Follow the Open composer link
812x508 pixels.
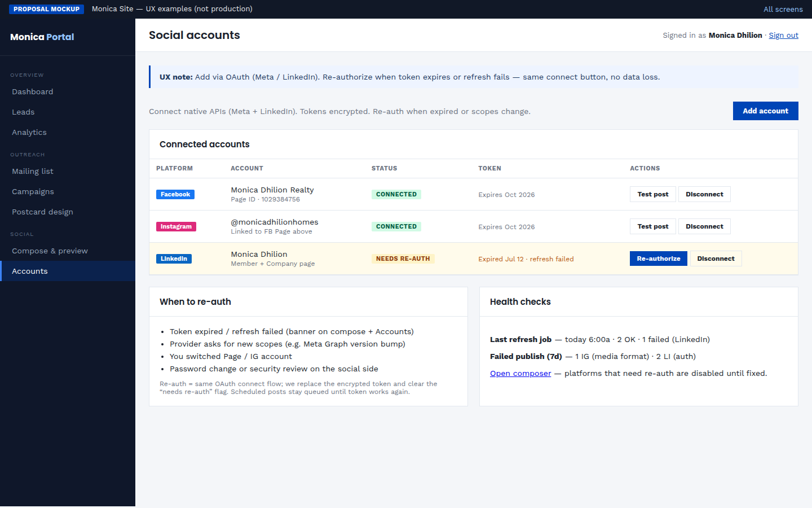coord(520,373)
